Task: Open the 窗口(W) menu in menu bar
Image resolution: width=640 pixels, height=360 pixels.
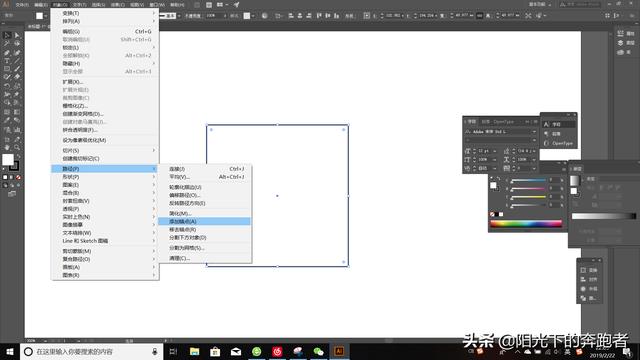Action: coord(157,5)
